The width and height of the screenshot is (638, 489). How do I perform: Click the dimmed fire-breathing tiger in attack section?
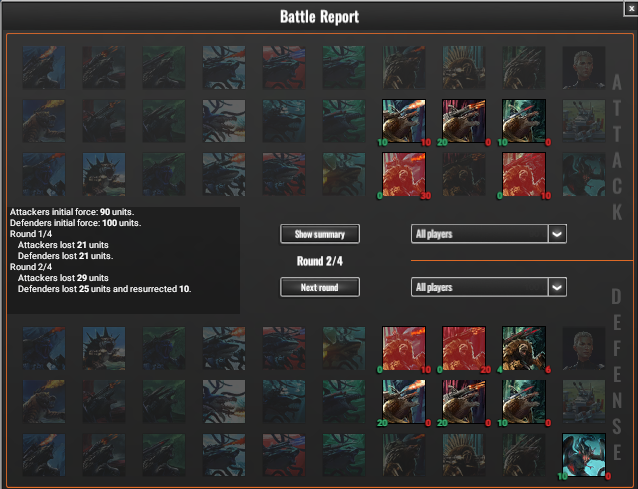point(44,121)
